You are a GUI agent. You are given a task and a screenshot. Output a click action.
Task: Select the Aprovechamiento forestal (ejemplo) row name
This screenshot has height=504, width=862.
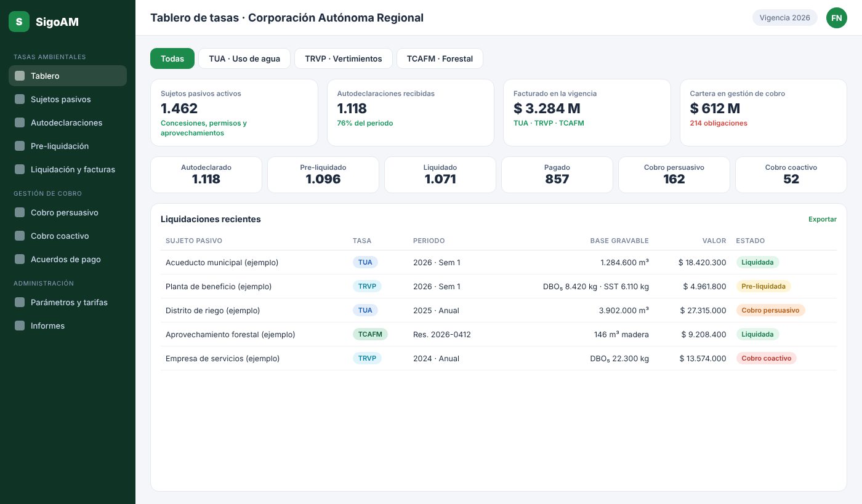point(230,335)
